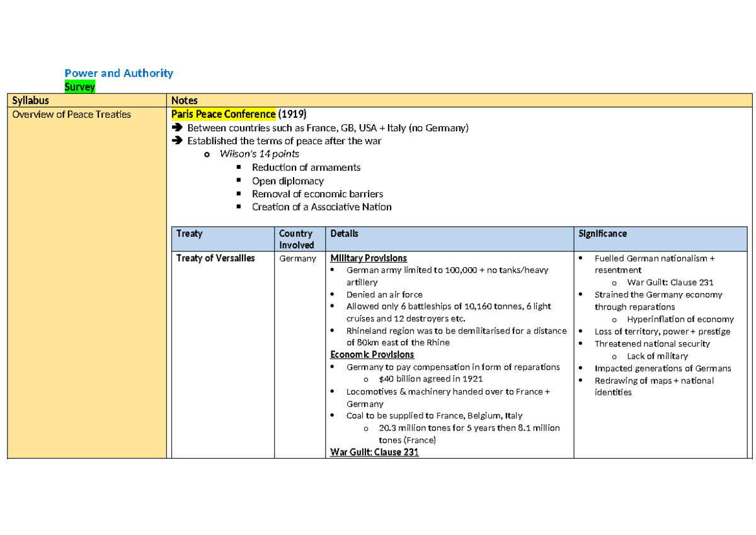Screen dimensions: 756x535
Task: Click 'War Guilt: Clause 231' sub-bullet under Significance
Action: tap(670, 282)
